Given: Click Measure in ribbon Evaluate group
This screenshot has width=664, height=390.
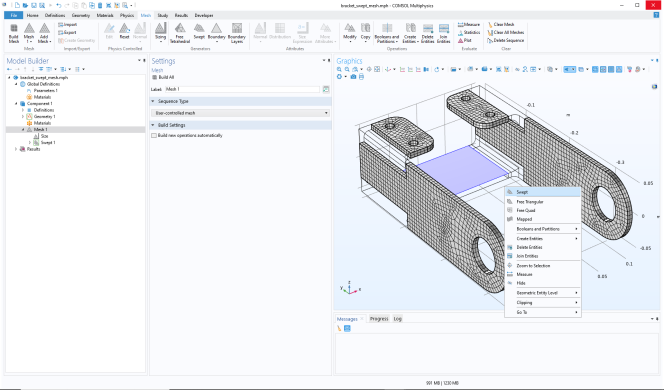Looking at the screenshot, I should click(468, 25).
